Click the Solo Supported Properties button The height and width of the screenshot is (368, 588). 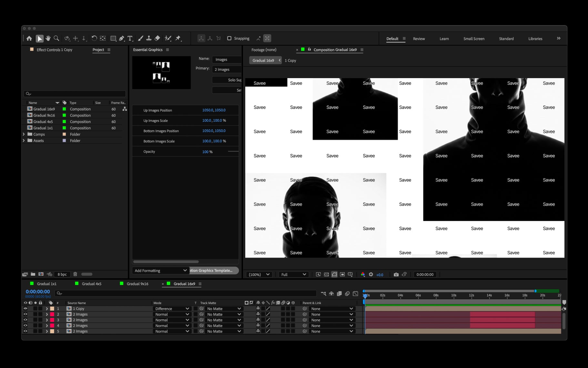tap(227, 80)
